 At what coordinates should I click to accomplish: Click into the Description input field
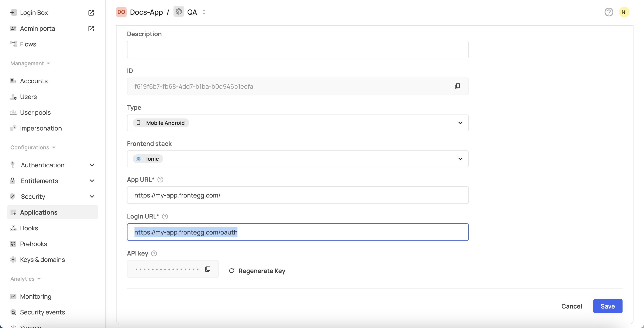point(297,49)
